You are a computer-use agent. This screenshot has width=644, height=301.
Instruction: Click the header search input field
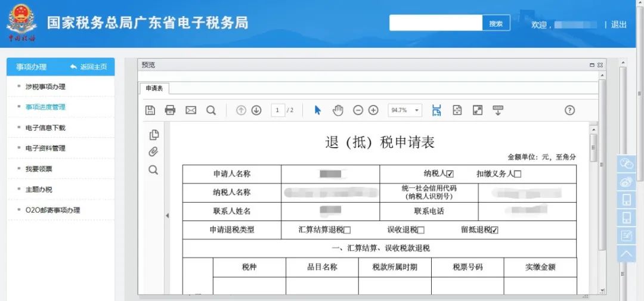point(436,23)
